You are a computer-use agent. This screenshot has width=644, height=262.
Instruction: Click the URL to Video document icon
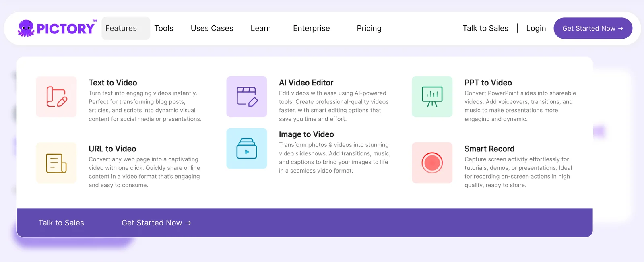coord(56,163)
